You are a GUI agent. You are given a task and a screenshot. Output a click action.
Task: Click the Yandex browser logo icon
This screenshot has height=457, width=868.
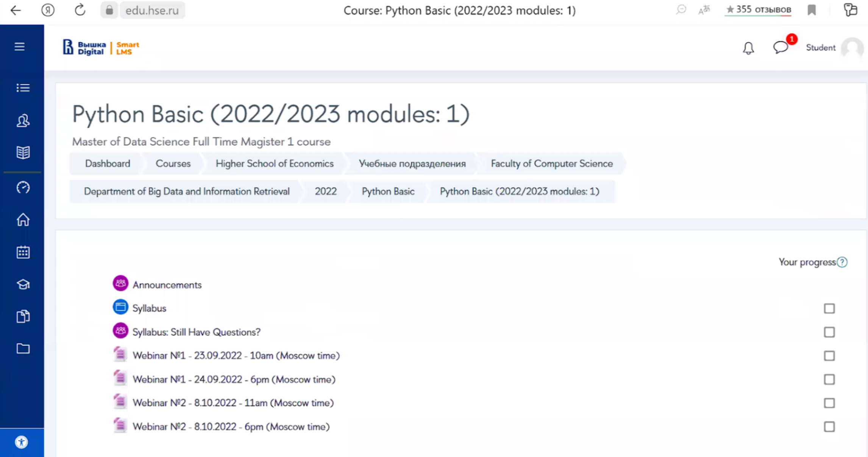(x=48, y=10)
